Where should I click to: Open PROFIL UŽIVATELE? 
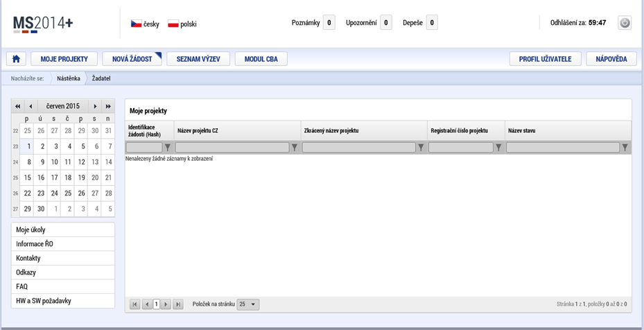[x=546, y=59]
